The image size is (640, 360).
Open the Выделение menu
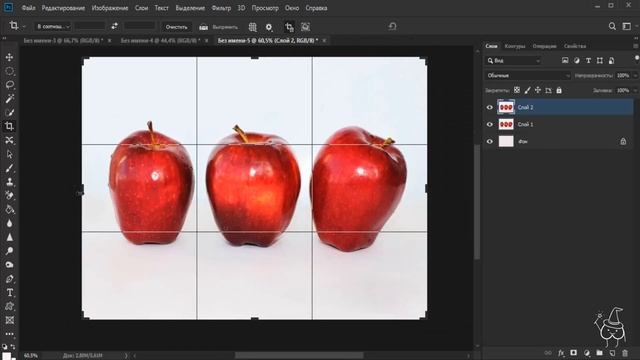coord(190,8)
